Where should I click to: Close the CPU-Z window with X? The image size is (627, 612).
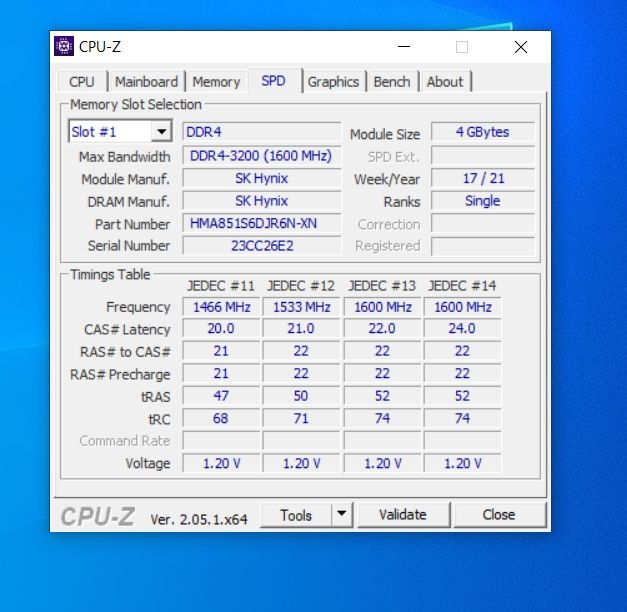click(521, 47)
